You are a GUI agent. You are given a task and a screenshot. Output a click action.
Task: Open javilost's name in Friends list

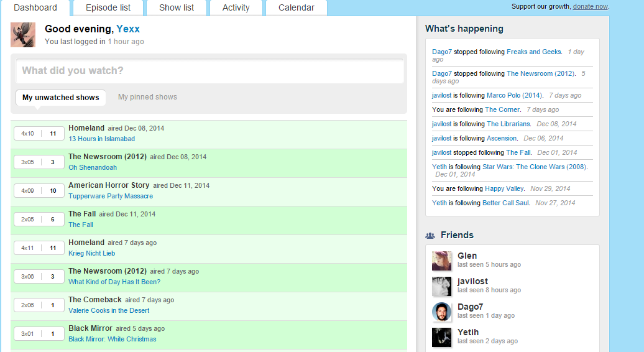(x=472, y=281)
